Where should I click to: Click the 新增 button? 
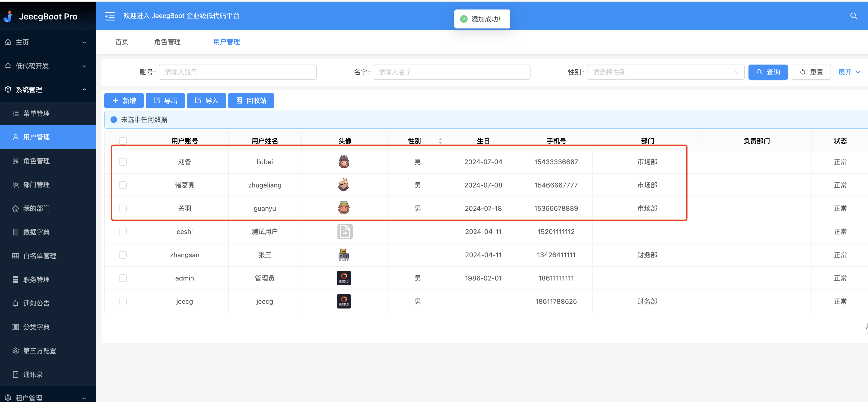click(x=124, y=101)
